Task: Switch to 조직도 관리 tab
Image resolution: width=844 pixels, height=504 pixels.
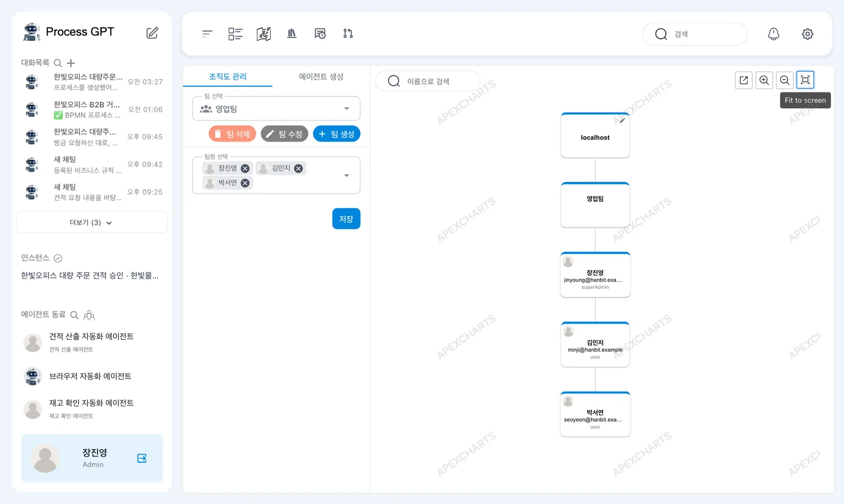Action: pos(228,76)
